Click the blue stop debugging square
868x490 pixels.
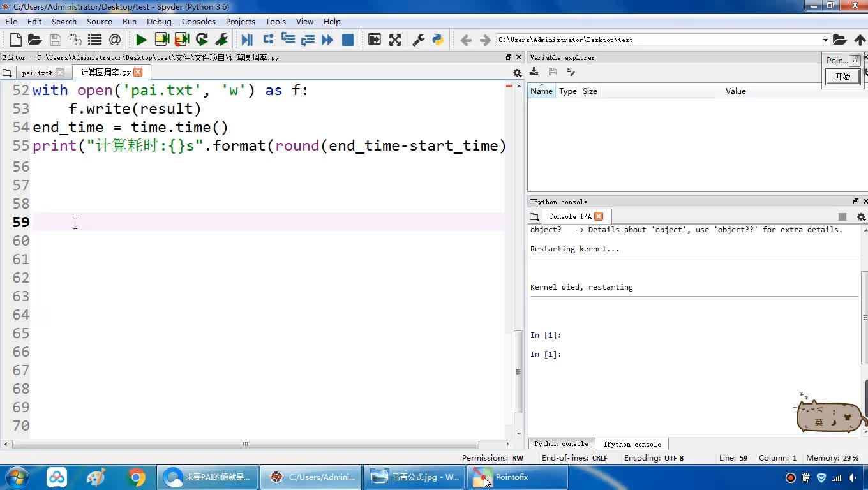(x=348, y=40)
